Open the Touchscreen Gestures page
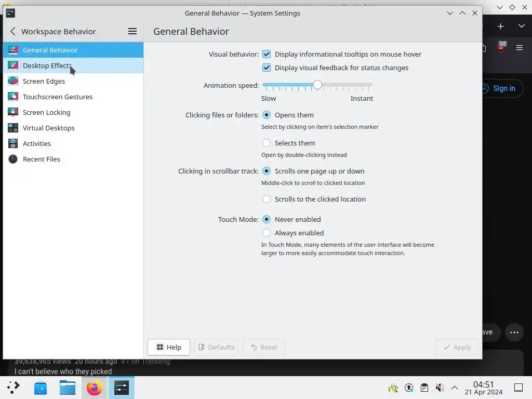The width and height of the screenshot is (532, 399). tap(73, 97)
